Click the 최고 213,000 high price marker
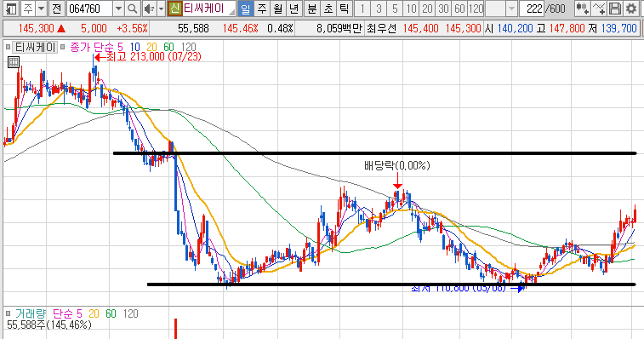 coord(148,57)
